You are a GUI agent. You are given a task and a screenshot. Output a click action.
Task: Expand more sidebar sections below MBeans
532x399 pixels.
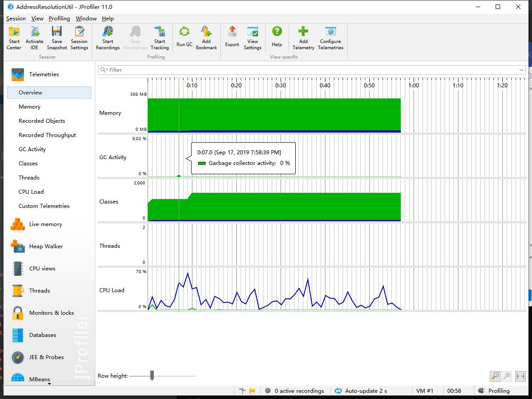pyautogui.click(x=49, y=383)
